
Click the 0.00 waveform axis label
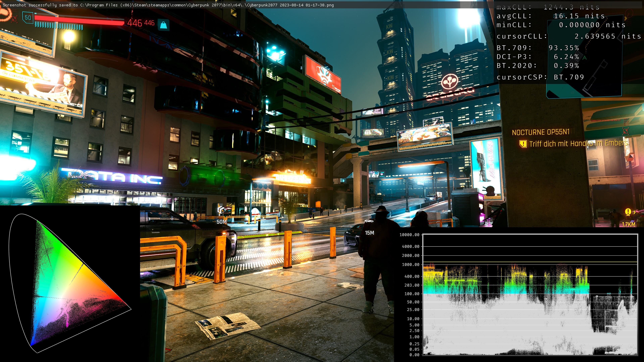click(x=414, y=355)
